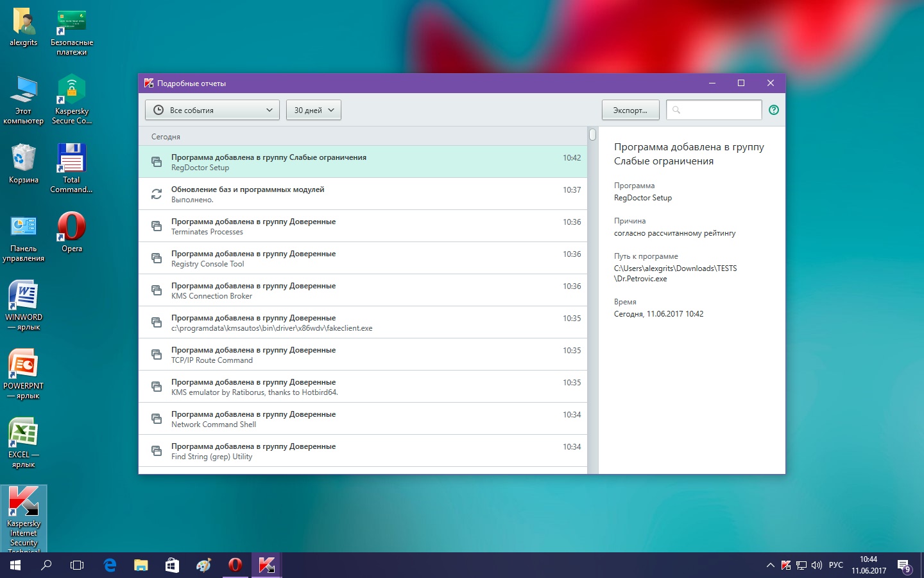
Task: Open the Windows Store taskbar icon
Action: (172, 565)
